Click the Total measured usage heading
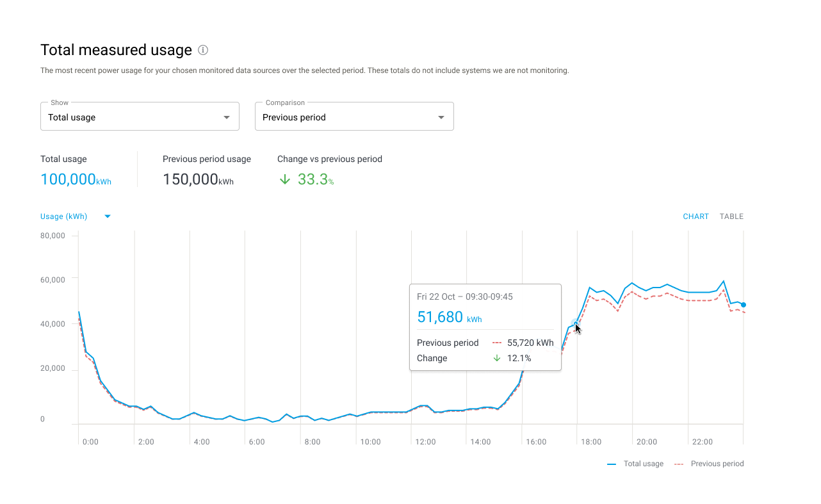This screenshot has height=504, width=821. 116,50
